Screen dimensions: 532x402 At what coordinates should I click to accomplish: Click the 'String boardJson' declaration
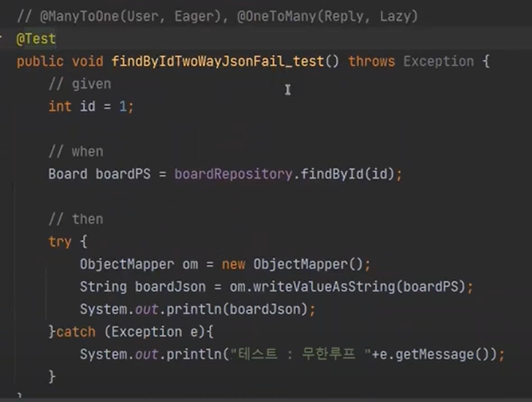coord(143,287)
